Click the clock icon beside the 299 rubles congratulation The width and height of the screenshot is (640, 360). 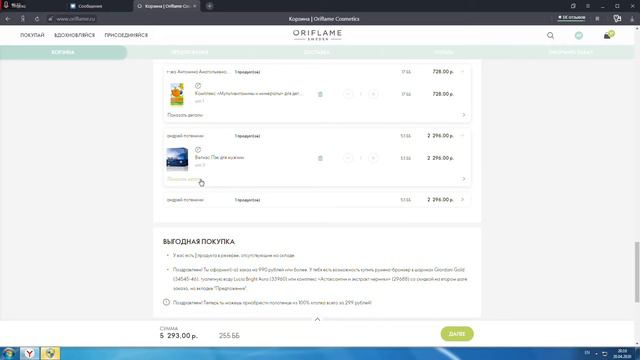pos(166,302)
